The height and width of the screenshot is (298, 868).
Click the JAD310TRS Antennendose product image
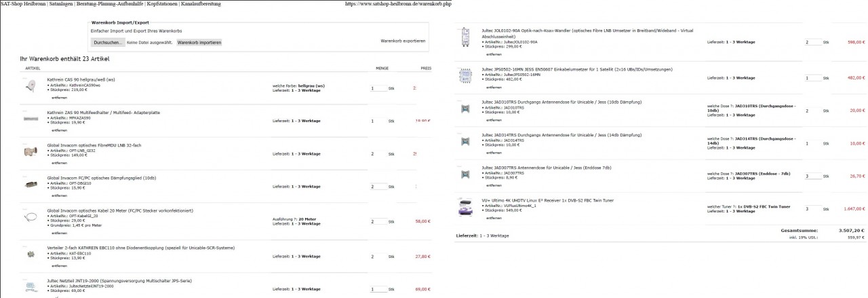coord(465,109)
